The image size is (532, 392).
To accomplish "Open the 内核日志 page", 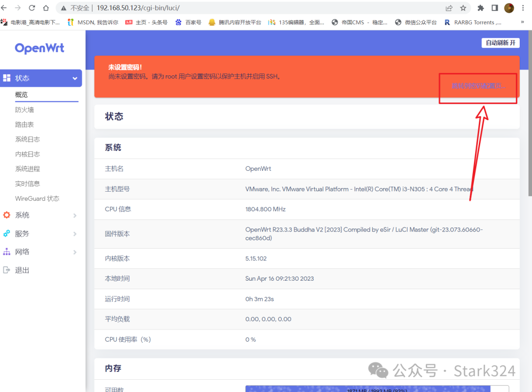I will [28, 154].
